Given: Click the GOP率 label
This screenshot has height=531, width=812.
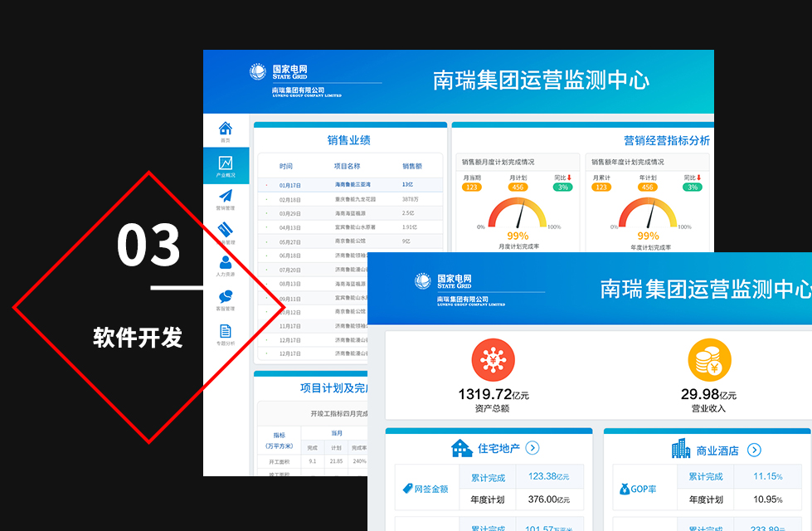Looking at the screenshot, I should pyautogui.click(x=644, y=489).
